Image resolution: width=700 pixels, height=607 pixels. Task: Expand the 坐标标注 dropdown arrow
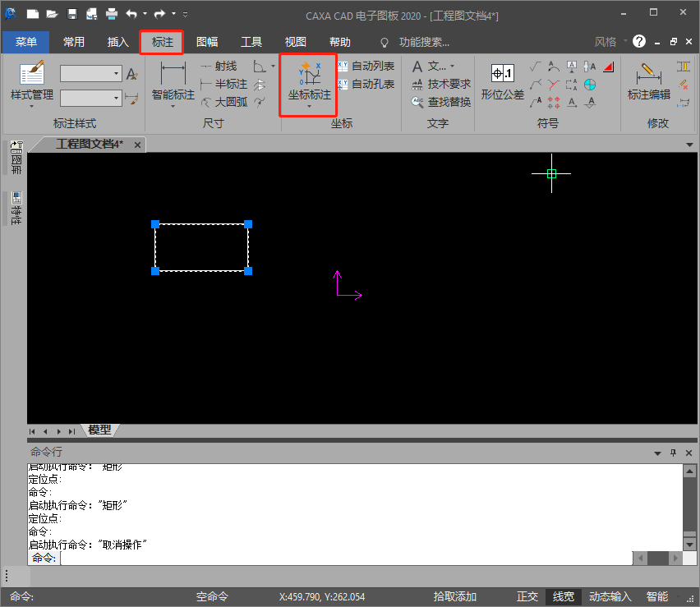click(309, 107)
